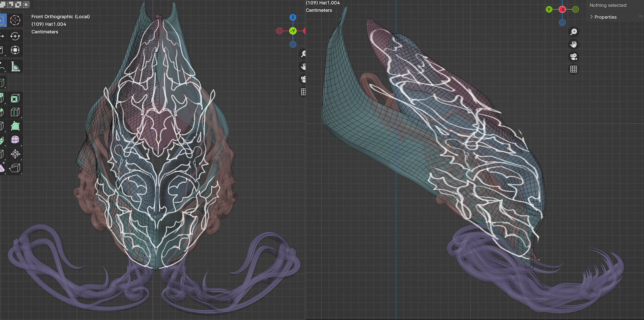The height and width of the screenshot is (320, 644).
Task: Click the Properties panel drag handle dots
Action: (641, 16)
